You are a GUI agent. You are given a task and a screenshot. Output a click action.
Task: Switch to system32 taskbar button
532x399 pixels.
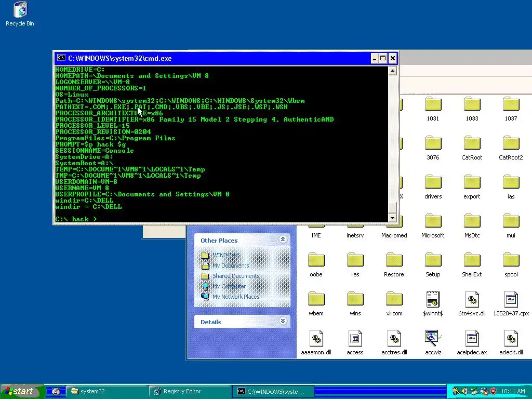pyautogui.click(x=107, y=391)
